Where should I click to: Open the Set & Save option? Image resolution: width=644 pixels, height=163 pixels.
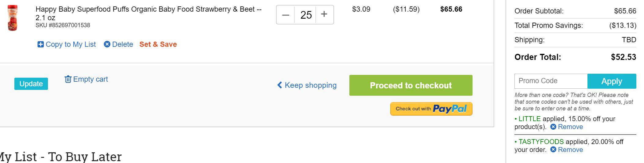click(x=158, y=44)
